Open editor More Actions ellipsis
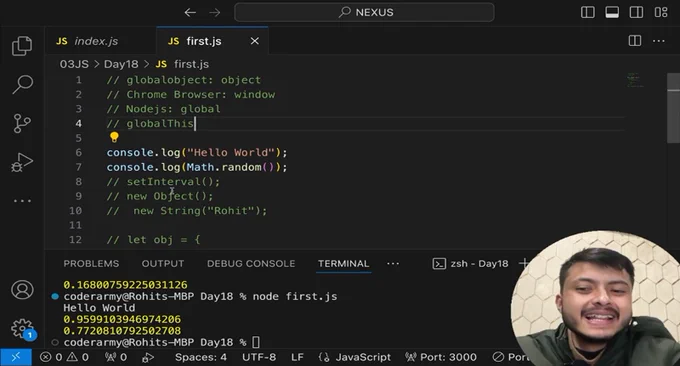 point(659,41)
